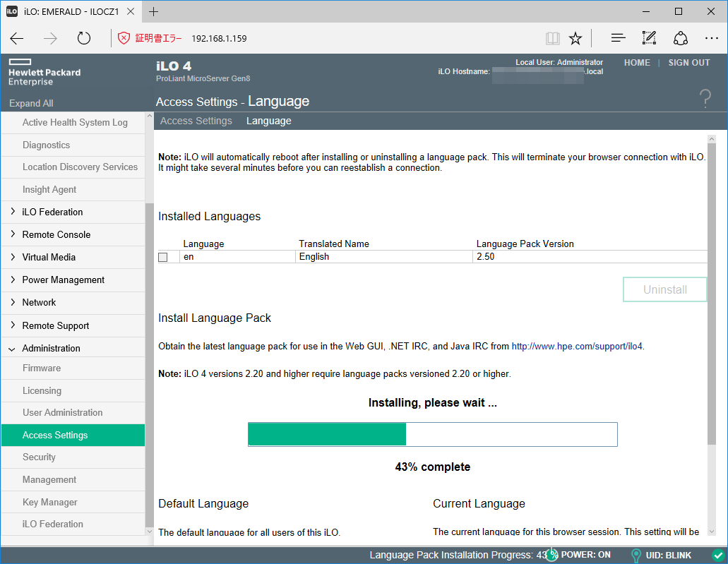Click the 'en' language code cell

click(237, 257)
